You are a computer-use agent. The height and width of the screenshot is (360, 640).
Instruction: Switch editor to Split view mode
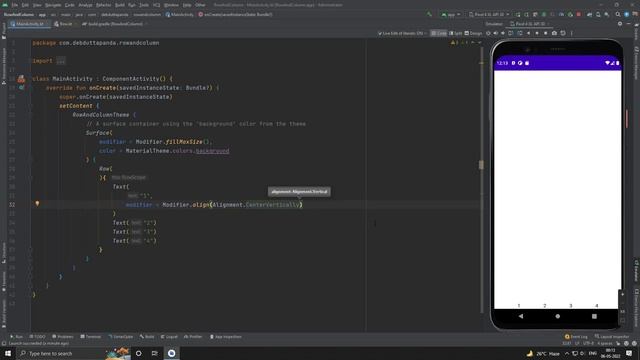pyautogui.click(x=456, y=33)
